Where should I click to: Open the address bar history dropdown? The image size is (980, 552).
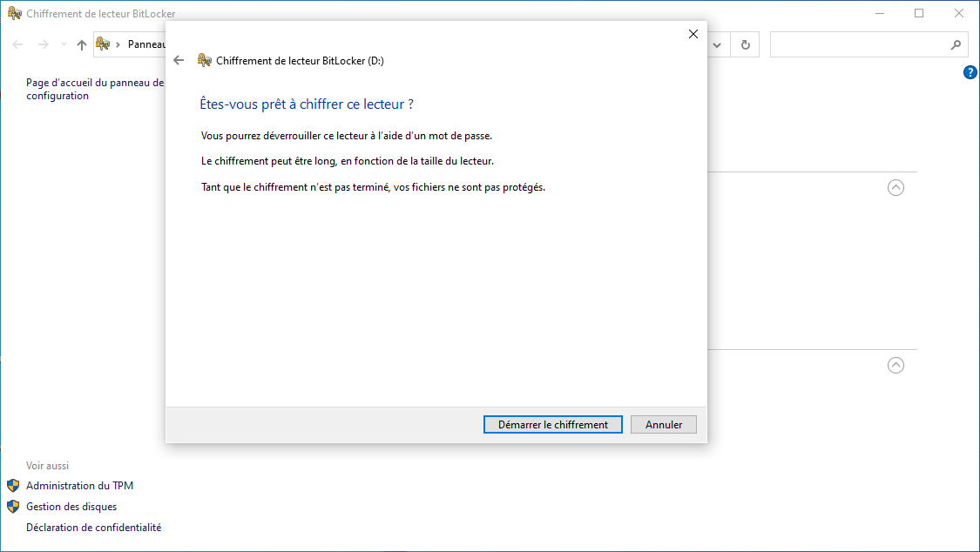tap(718, 44)
